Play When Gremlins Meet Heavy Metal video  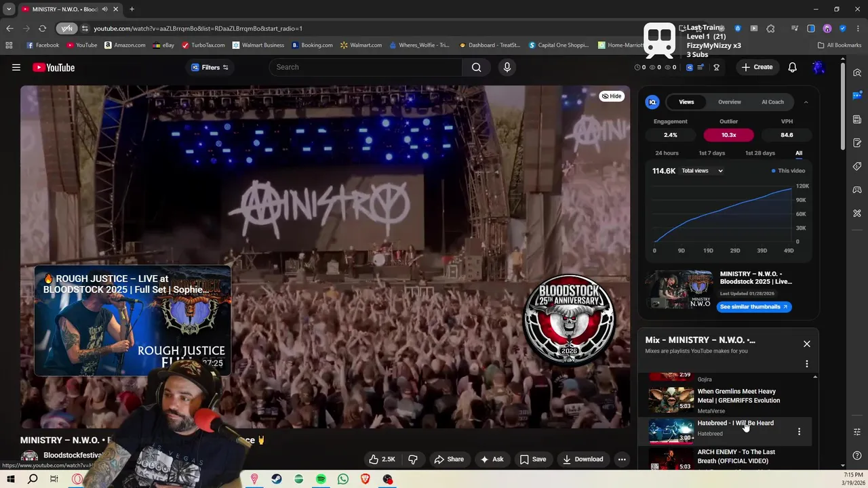tap(729, 400)
